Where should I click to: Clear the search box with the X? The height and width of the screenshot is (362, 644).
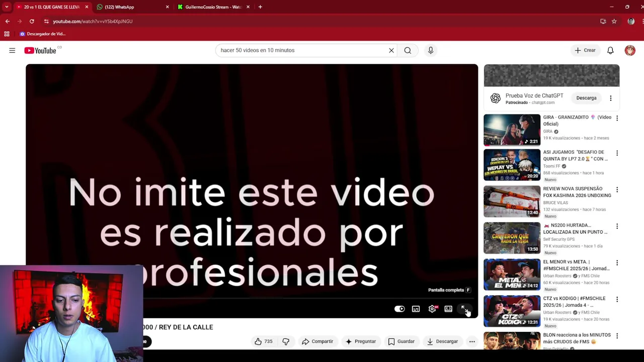tap(391, 50)
